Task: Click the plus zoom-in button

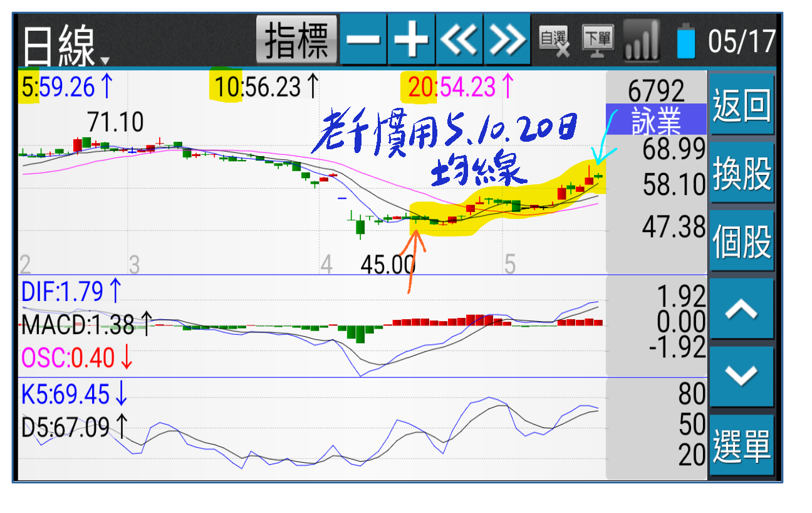Action: click(411, 40)
